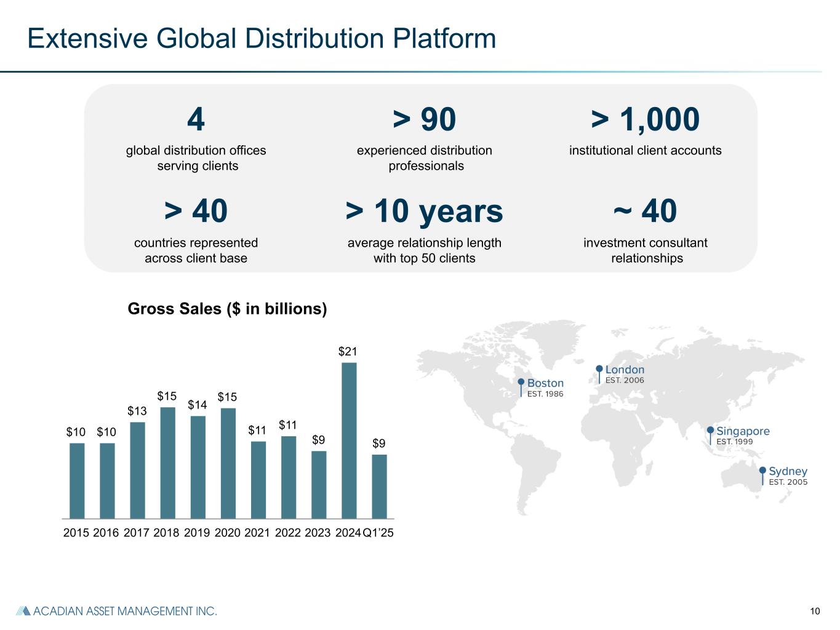Click the $21 data label

pyautogui.click(x=348, y=351)
